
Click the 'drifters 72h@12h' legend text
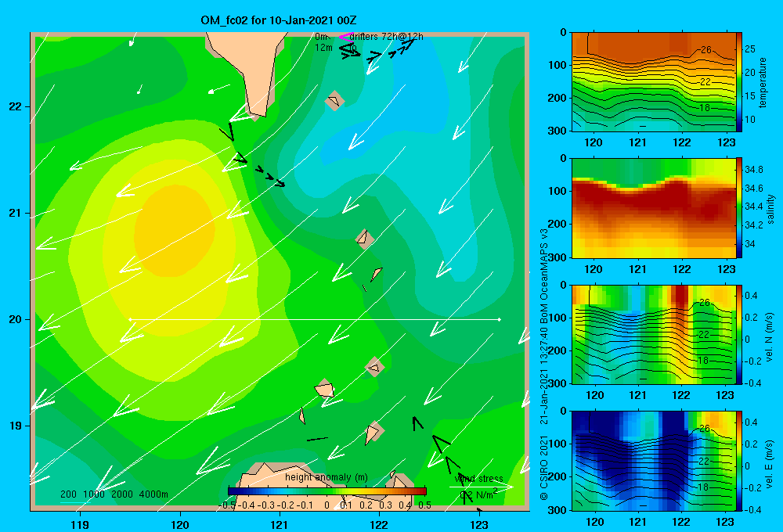[x=386, y=37]
